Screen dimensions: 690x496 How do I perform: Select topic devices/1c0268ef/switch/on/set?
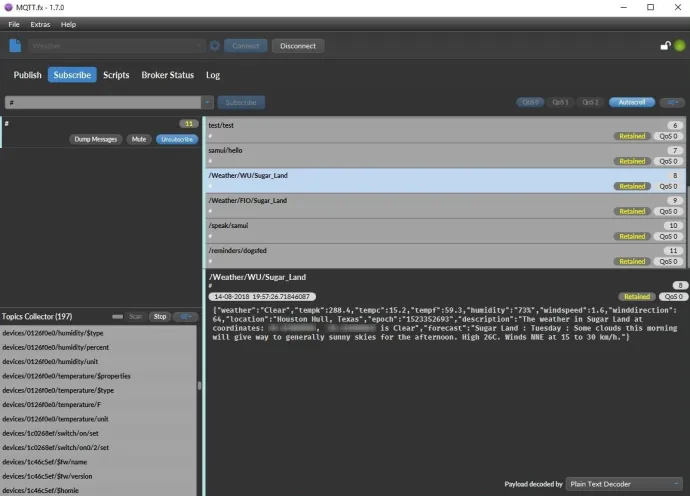(98, 433)
